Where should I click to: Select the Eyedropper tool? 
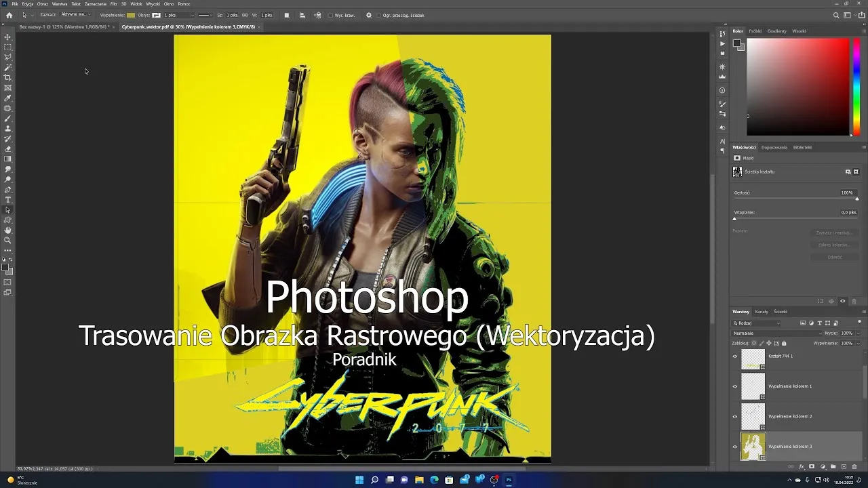point(8,98)
